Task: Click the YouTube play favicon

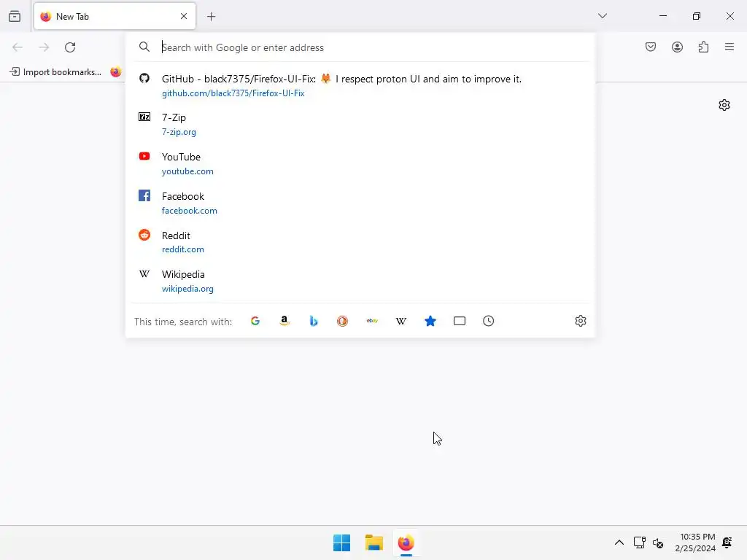Action: [144, 156]
